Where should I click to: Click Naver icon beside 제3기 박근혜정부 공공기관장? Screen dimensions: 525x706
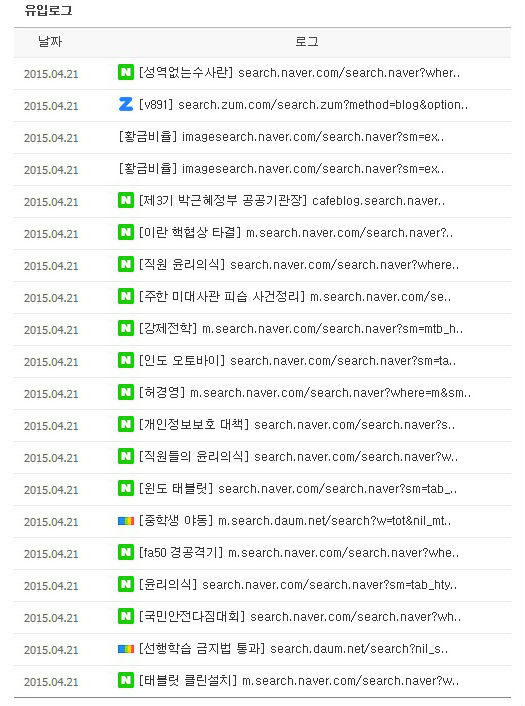click(126, 200)
